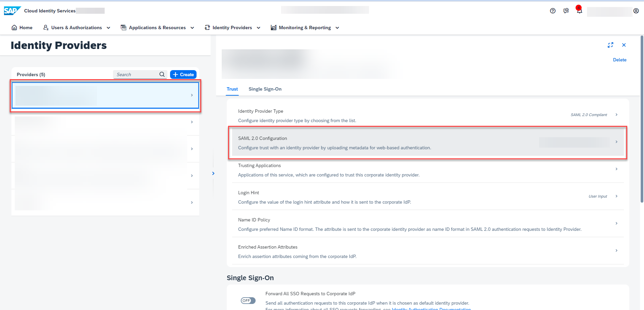Click the page vertical scrollbar

point(642,119)
